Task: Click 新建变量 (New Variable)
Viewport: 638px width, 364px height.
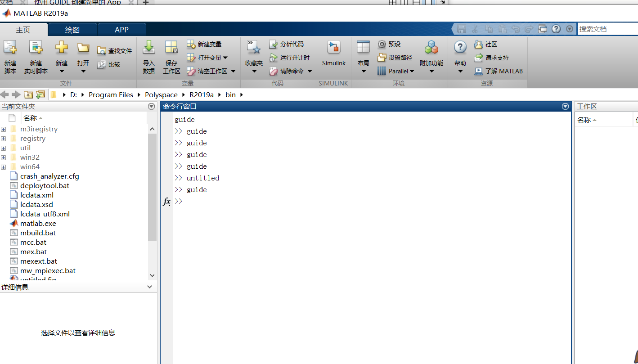Action: 204,44
